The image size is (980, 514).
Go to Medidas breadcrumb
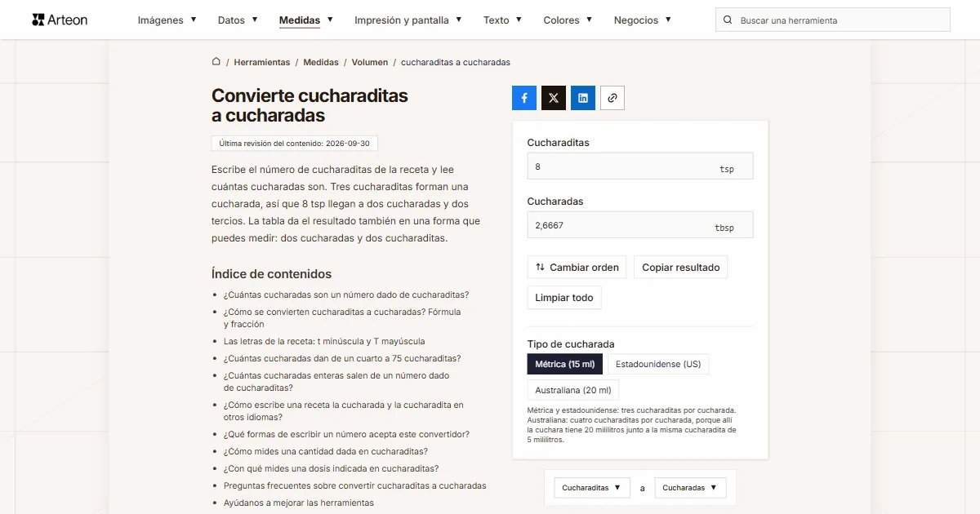pos(321,62)
